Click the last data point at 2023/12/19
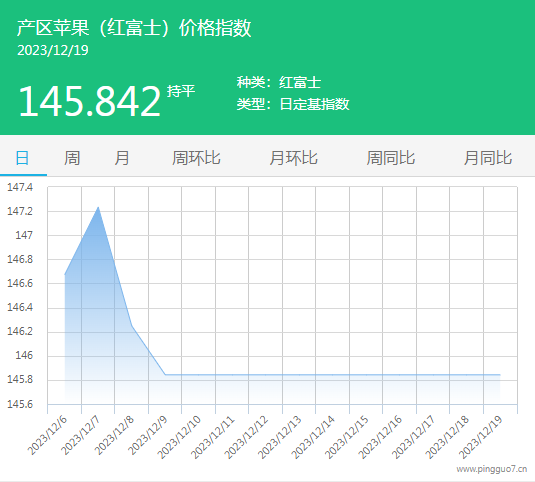Screen dimensions: 535x482 [500, 375]
